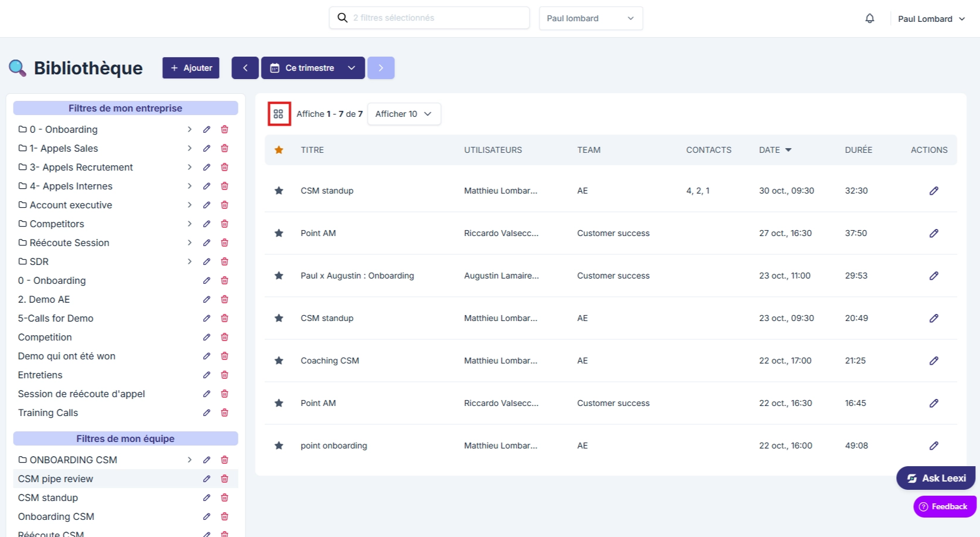This screenshot has width=980, height=537.
Task: Expand the 4- Appels Internes folder
Action: click(x=190, y=186)
